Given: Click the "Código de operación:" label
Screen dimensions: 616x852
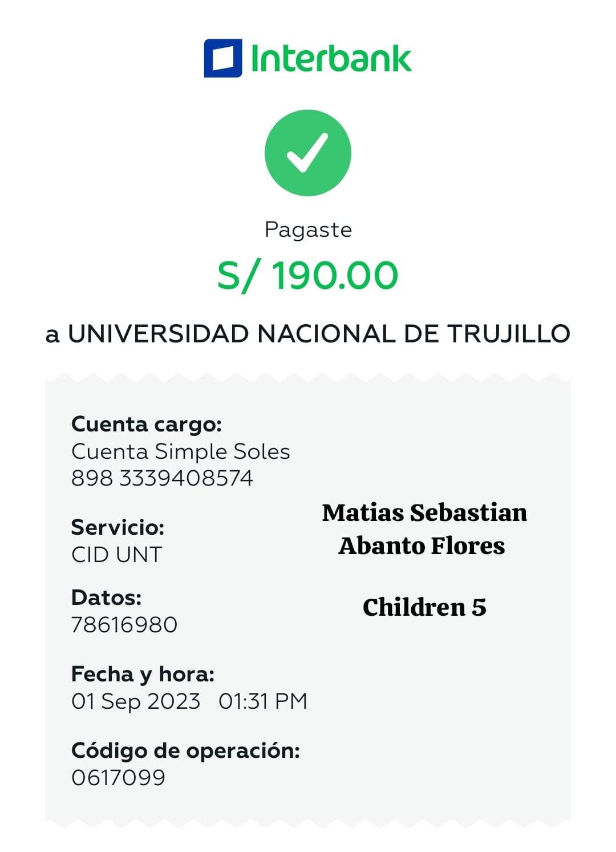Looking at the screenshot, I should coord(185,750).
